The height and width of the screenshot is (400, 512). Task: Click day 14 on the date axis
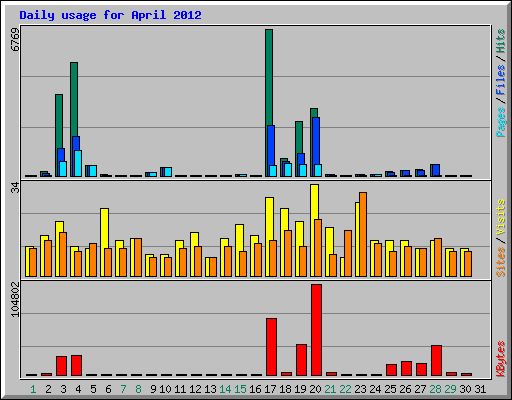[225, 389]
